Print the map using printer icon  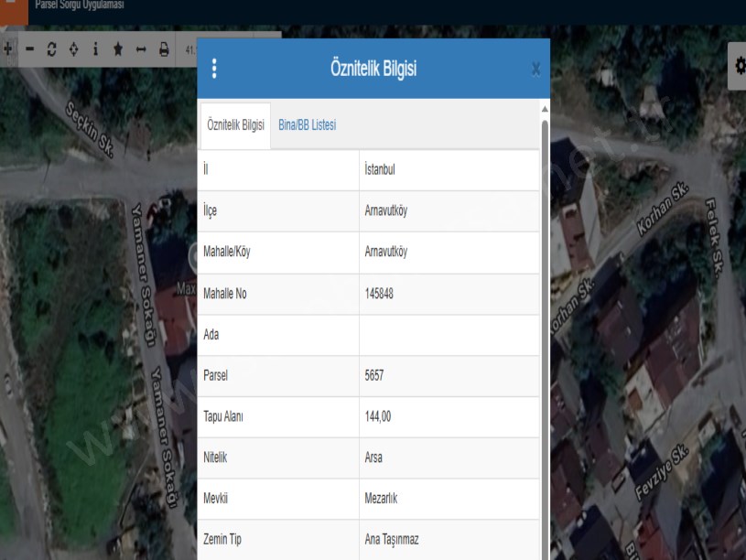click(164, 48)
